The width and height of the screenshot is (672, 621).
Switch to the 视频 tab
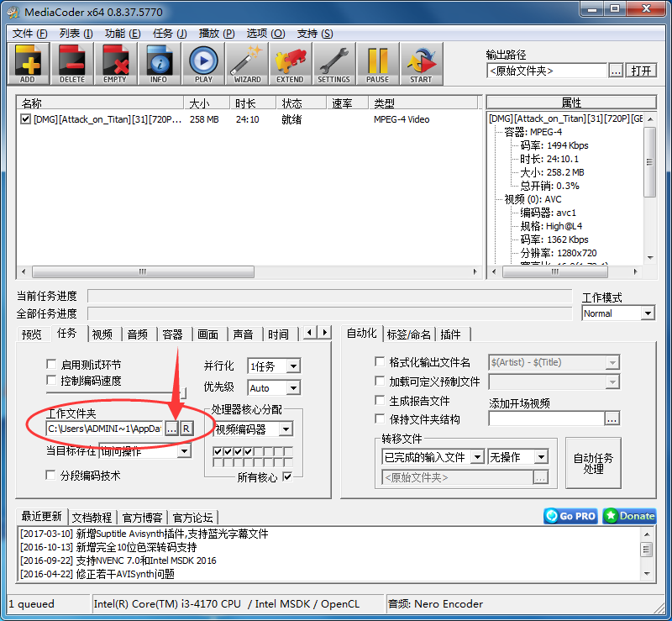102,333
